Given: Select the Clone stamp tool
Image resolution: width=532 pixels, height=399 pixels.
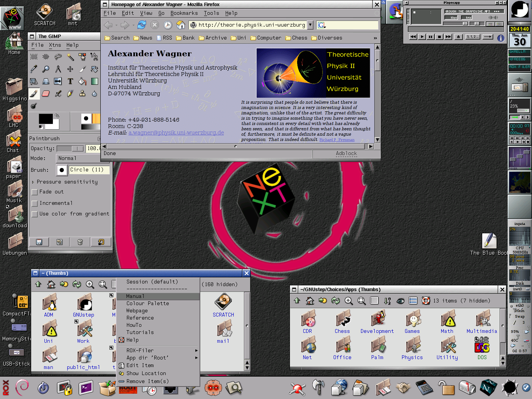Looking at the screenshot, I should tap(82, 93).
